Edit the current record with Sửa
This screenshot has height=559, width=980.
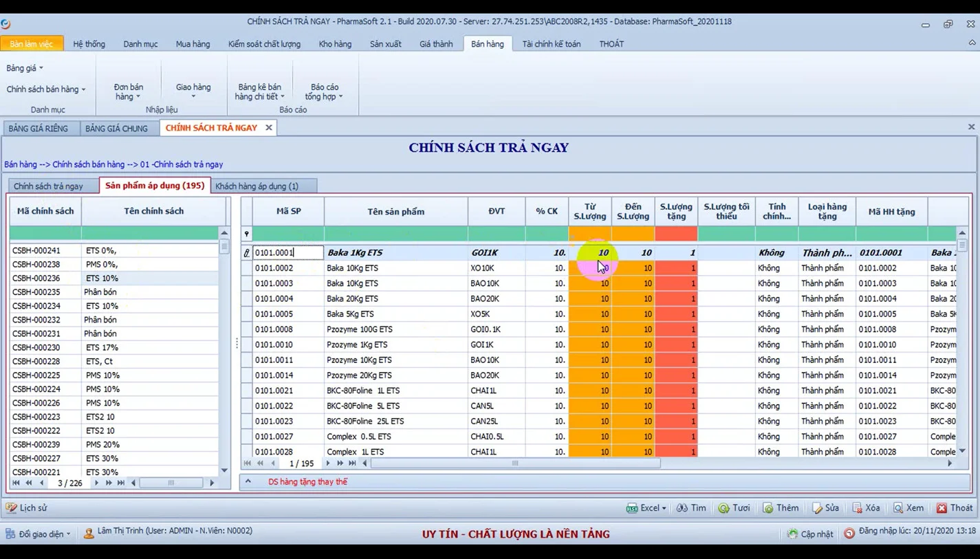click(825, 508)
